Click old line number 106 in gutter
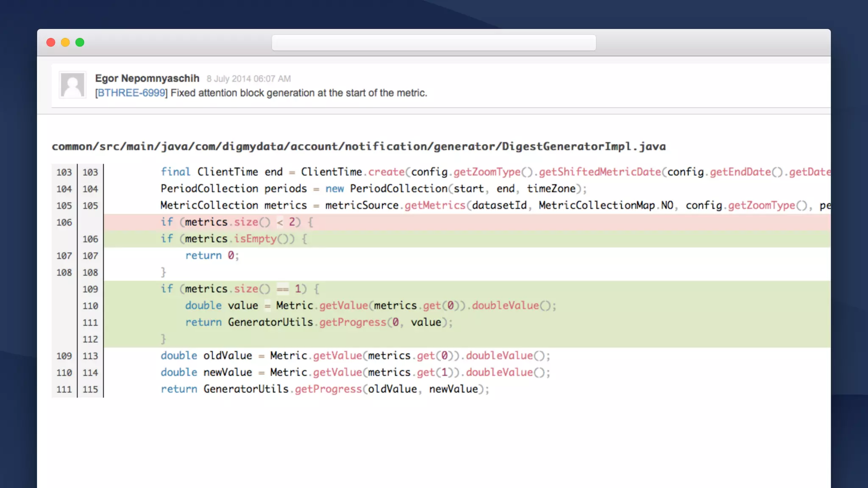The image size is (868, 488). (x=64, y=222)
